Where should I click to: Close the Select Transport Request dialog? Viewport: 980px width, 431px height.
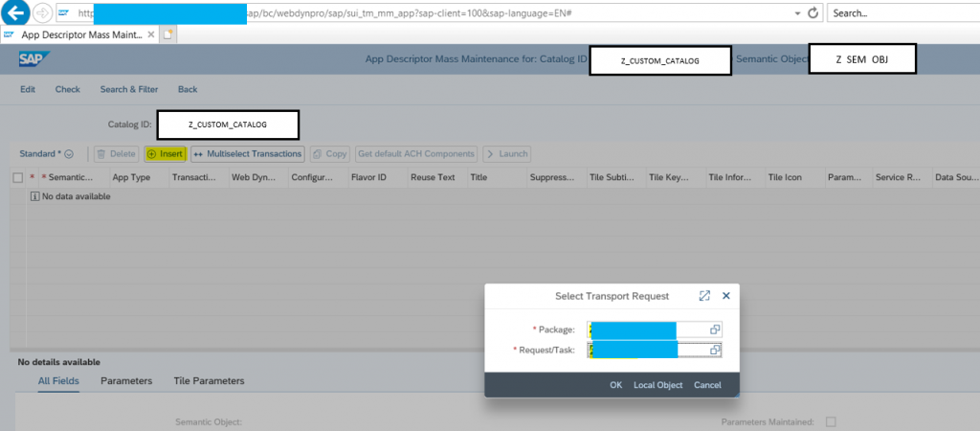[x=726, y=296]
